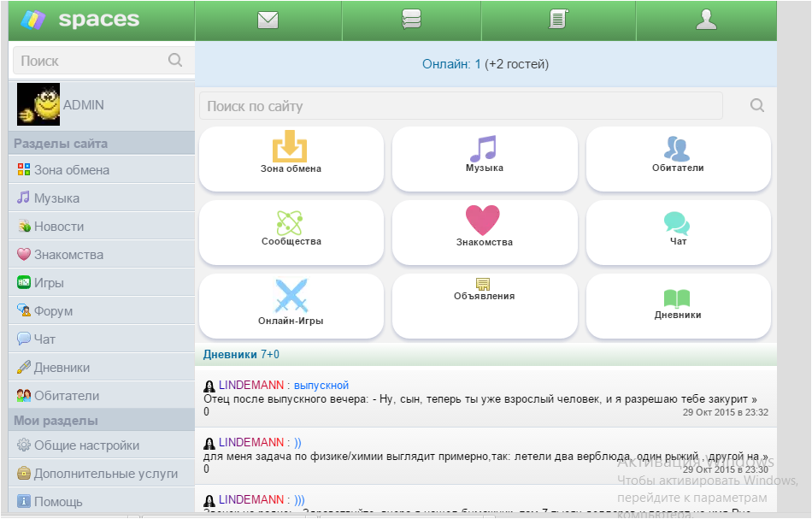Image resolution: width=812 pixels, height=519 pixels.
Task: Open the Музыка note tile
Action: click(x=484, y=158)
